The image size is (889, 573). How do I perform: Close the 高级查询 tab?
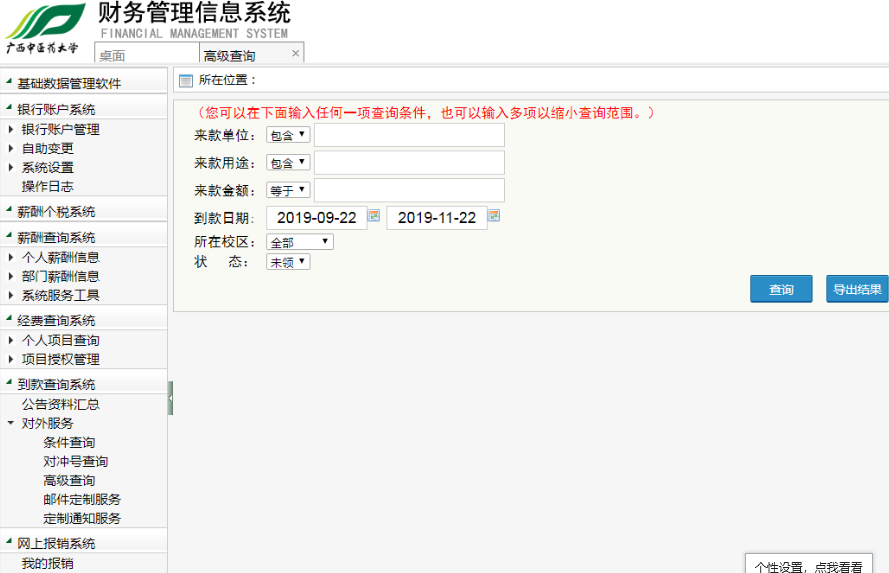point(295,53)
